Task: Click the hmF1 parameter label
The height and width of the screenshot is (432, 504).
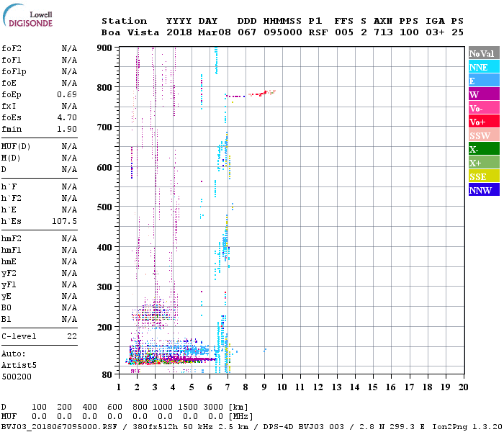Action: [x=12, y=250]
